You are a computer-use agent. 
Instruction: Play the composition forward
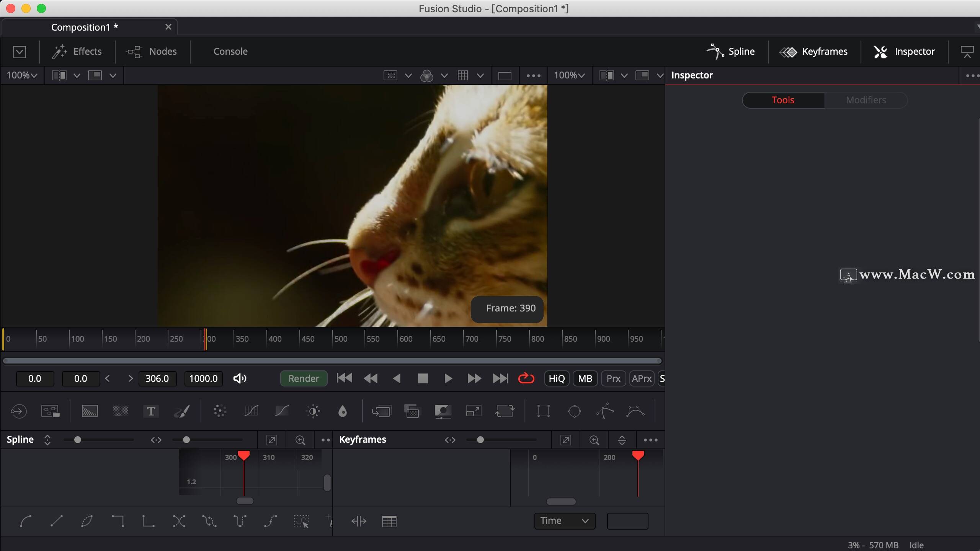click(x=448, y=378)
